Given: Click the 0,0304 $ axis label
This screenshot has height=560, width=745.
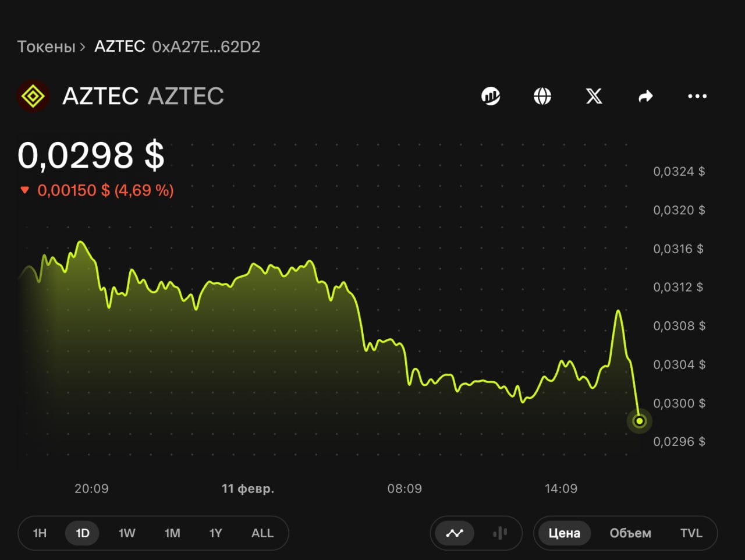Looking at the screenshot, I should point(679,364).
